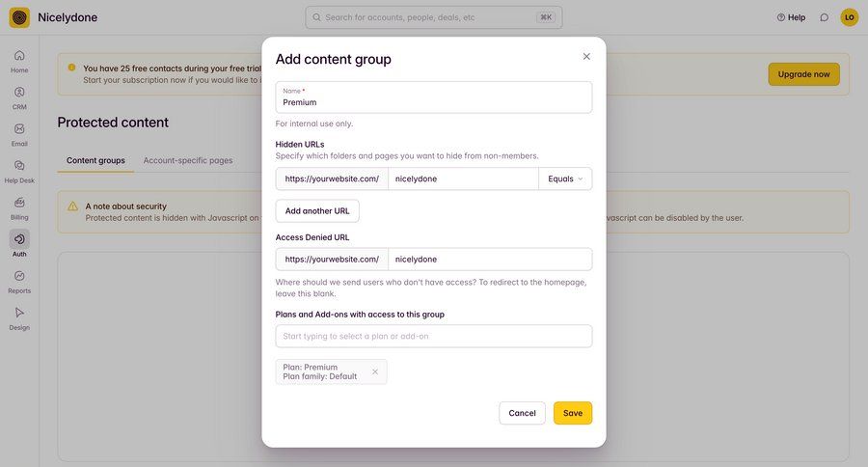Click the global search bar
868x467 pixels.
[x=433, y=17]
